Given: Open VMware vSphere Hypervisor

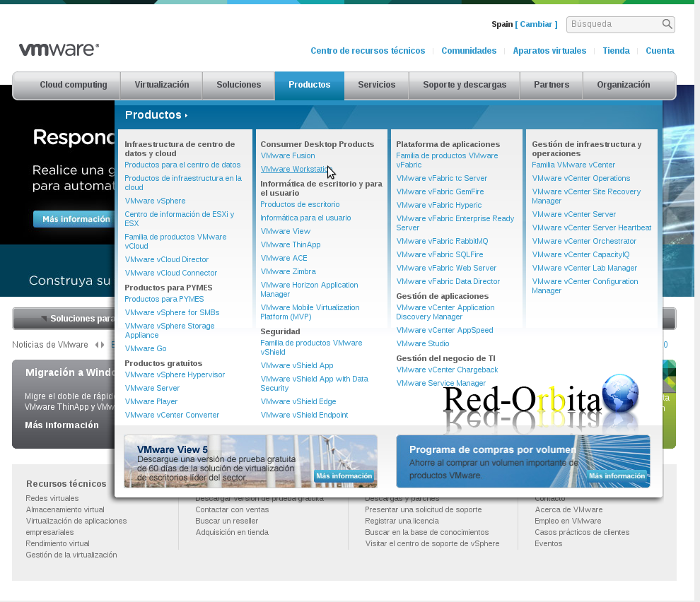Looking at the screenshot, I should click(x=175, y=375).
